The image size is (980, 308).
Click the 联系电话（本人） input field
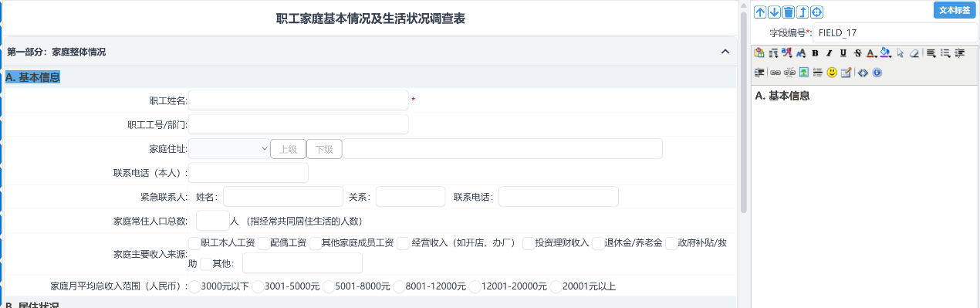coord(248,173)
